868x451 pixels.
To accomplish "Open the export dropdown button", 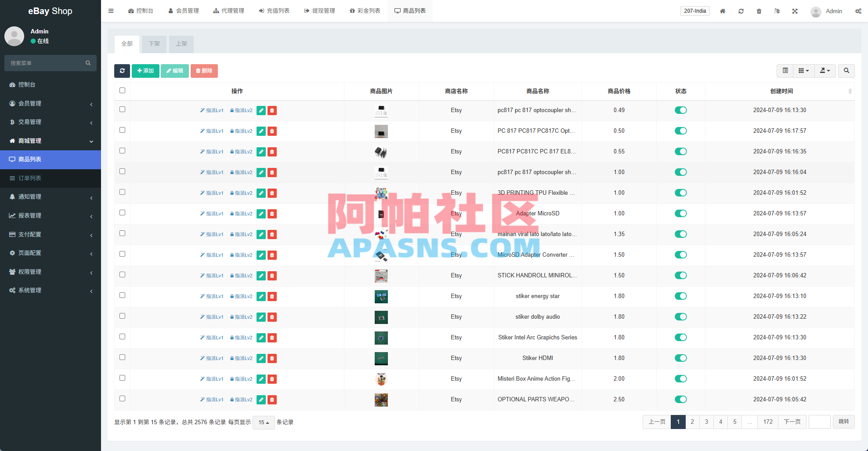I will (825, 71).
